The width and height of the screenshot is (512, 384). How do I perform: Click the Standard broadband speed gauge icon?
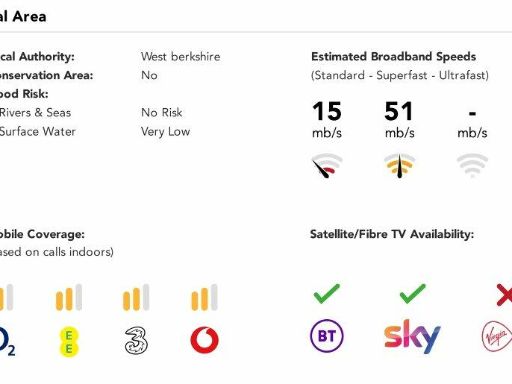(x=327, y=166)
